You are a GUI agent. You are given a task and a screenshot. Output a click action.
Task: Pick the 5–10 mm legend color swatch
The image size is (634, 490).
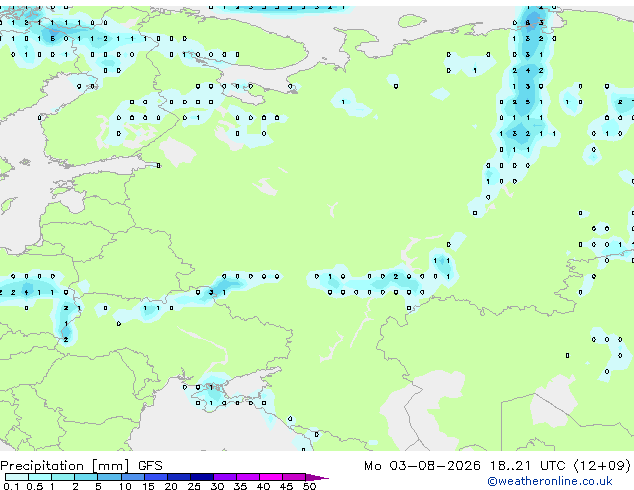tap(109, 477)
